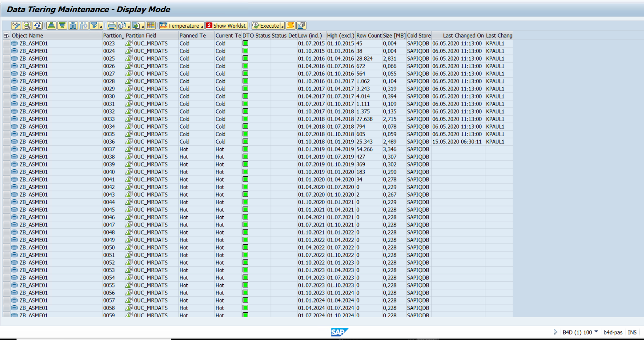Click the Sort Descending icon
Image resolution: width=644 pixels, height=340 pixels.
[62, 26]
